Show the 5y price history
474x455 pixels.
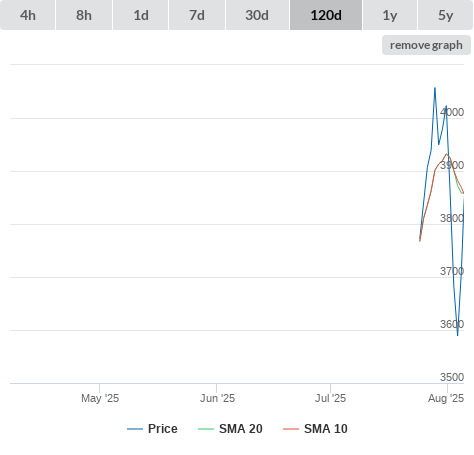point(445,15)
